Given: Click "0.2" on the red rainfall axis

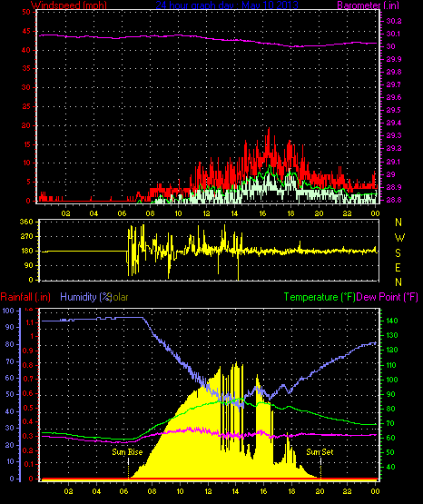Looking at the screenshot, I should point(27,450).
